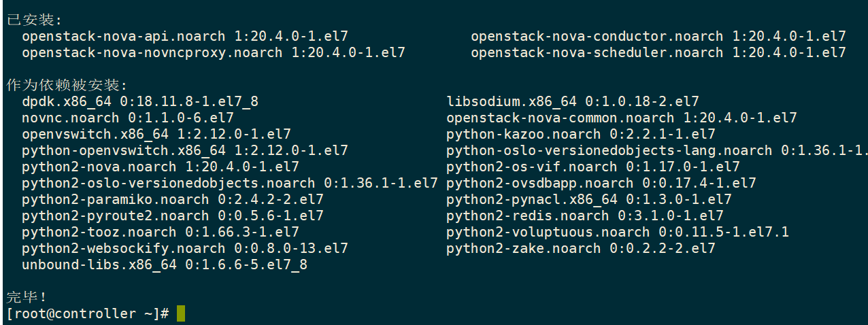Click python2-nova.noarch package entry
The image size is (868, 325).
[x=161, y=167]
